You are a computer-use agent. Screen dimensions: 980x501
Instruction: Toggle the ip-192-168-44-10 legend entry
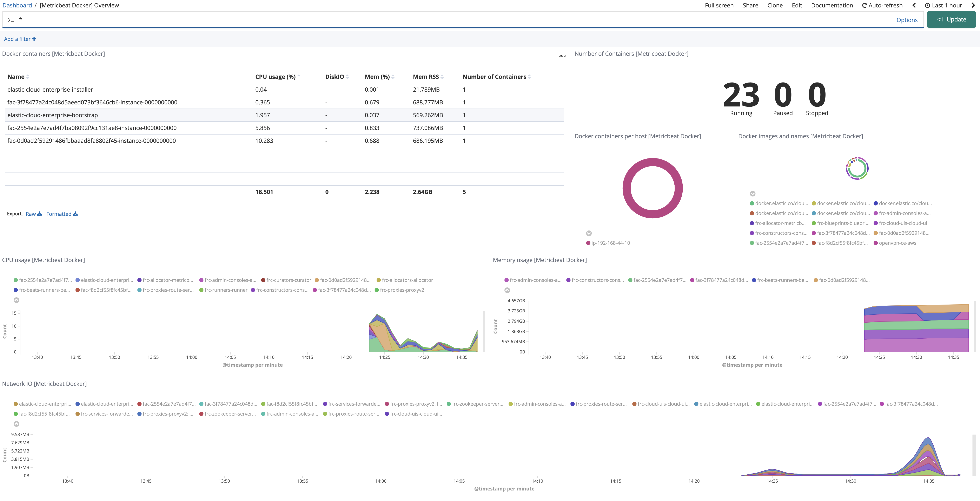coord(608,242)
